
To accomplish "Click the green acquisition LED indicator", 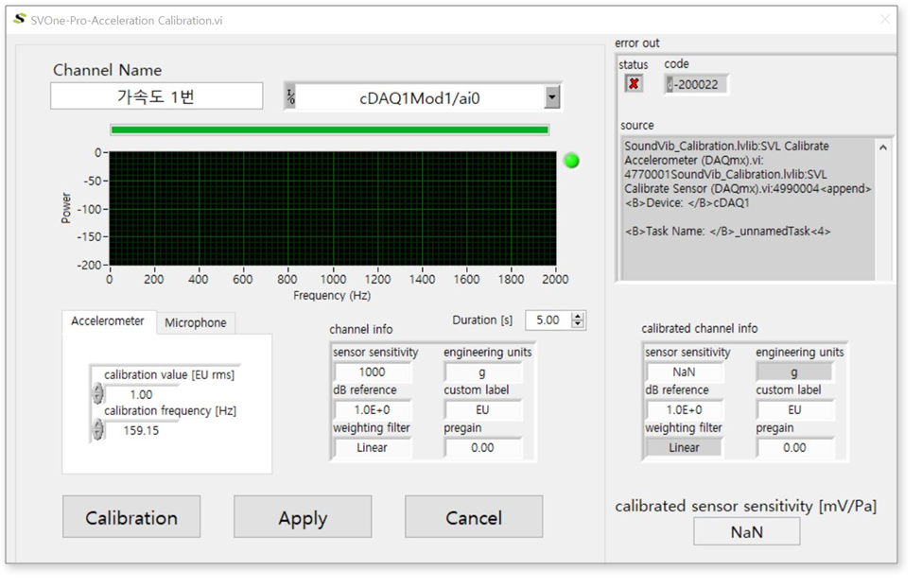I will coord(571,161).
